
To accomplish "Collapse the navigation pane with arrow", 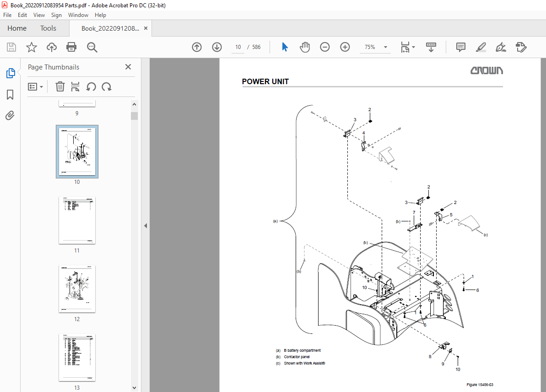I will click(146, 226).
